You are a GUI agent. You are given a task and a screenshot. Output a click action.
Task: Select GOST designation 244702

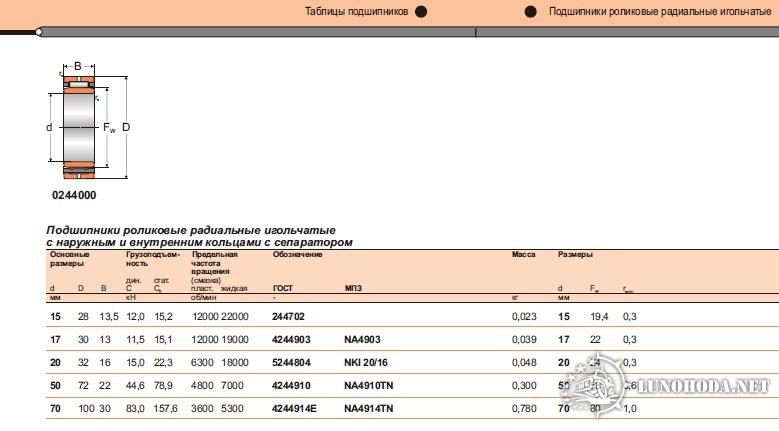288,316
